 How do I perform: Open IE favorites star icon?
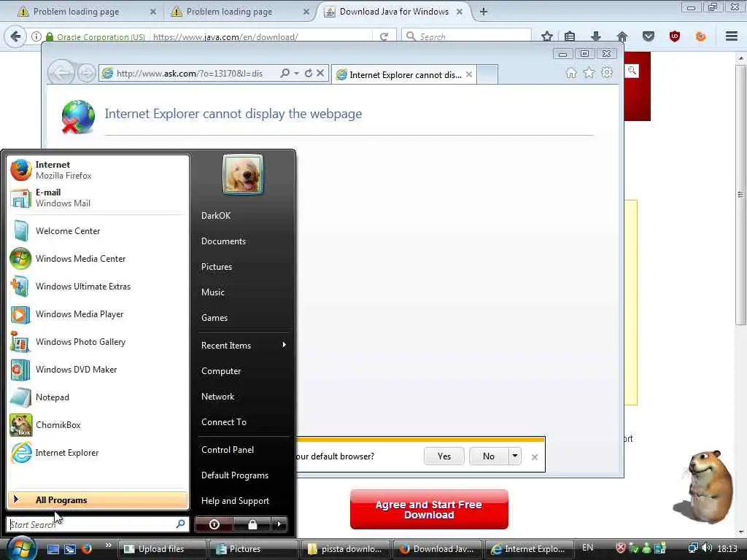589,73
